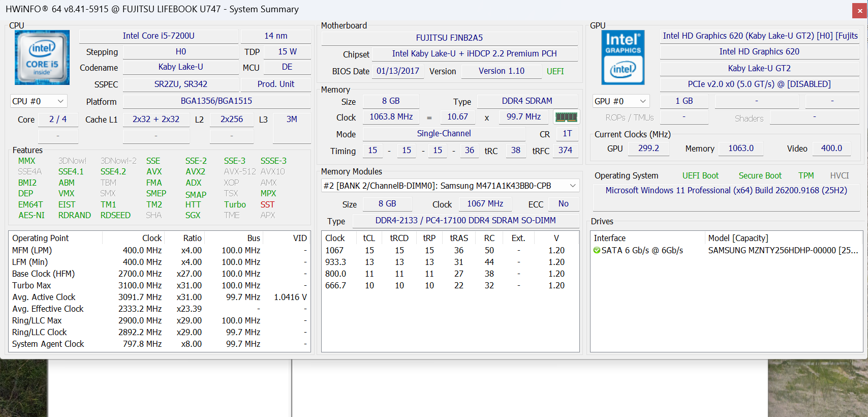
Task: Click the BIOS Date value 01/13/2017
Action: click(x=398, y=71)
